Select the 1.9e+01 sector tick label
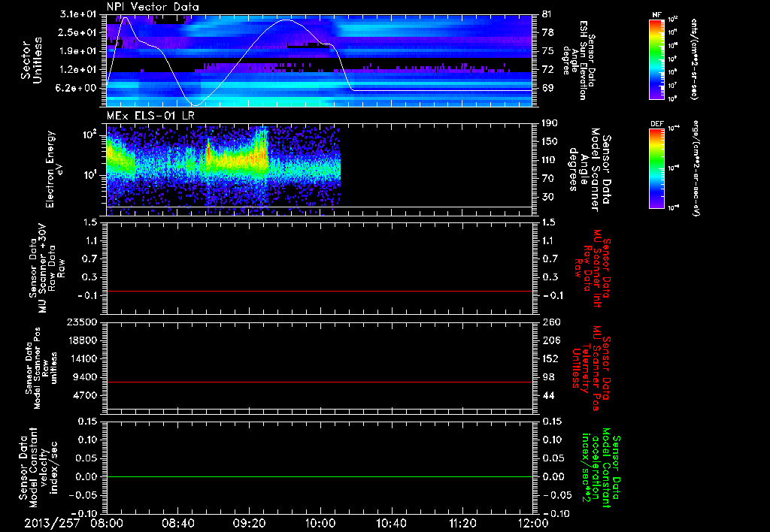The height and width of the screenshot is (532, 770). pyautogui.click(x=77, y=51)
